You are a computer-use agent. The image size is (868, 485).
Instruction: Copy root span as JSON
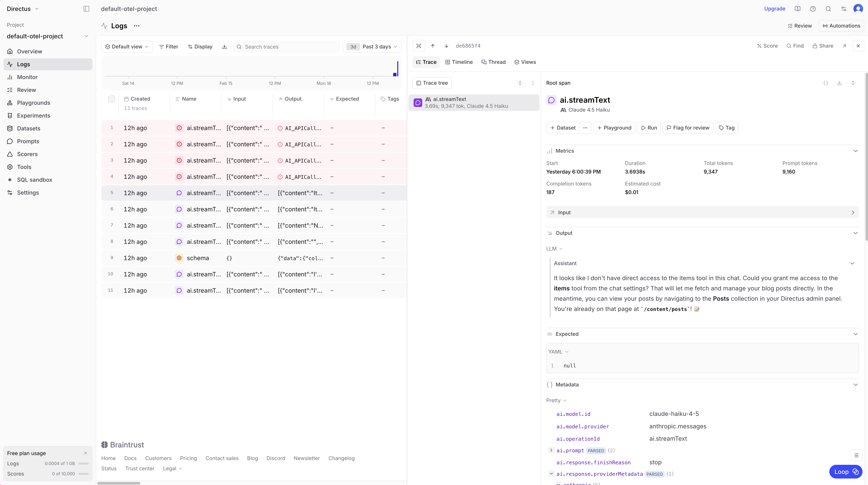(826, 83)
